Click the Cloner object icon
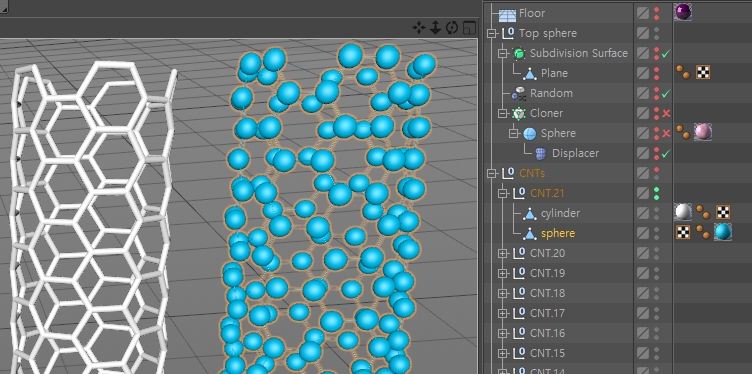The height and width of the screenshot is (374, 752). (518, 114)
